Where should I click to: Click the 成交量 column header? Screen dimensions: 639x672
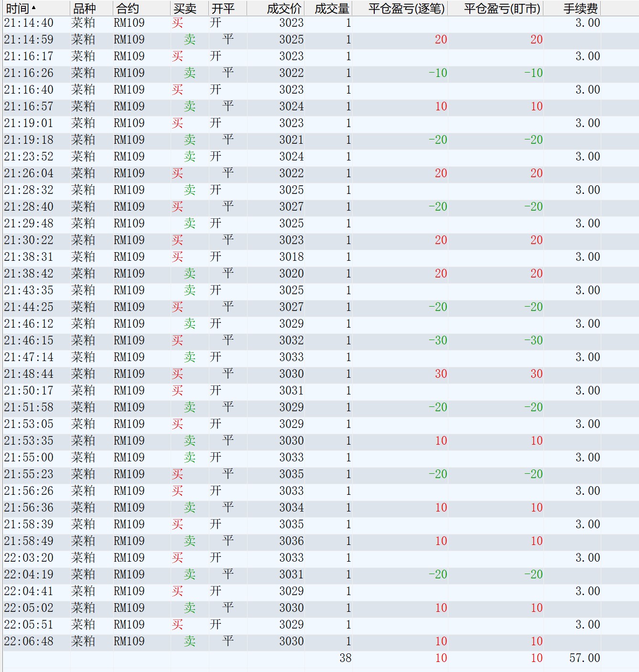[328, 8]
